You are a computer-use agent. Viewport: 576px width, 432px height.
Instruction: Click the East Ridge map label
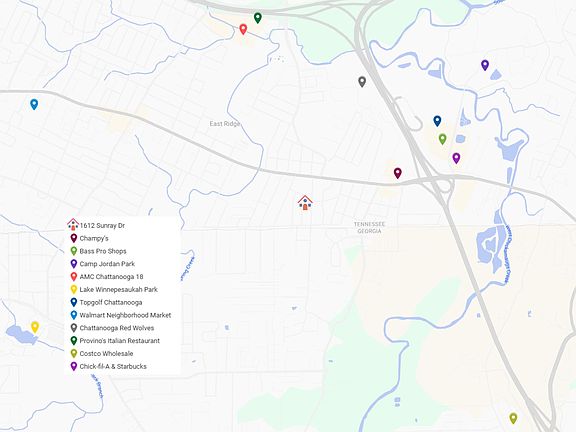224,124
